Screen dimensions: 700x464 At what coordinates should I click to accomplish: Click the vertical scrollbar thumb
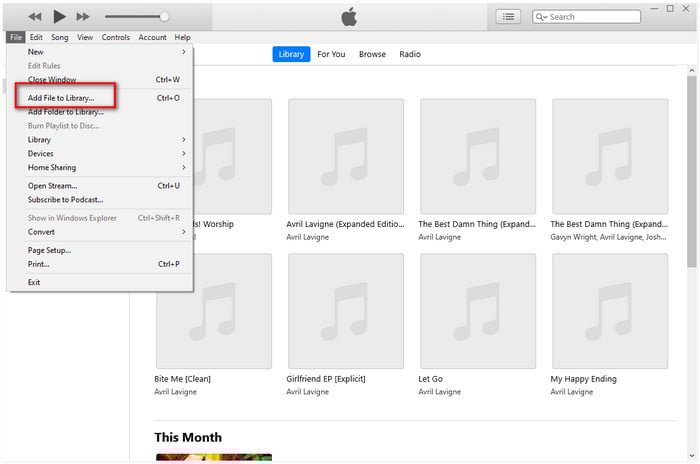pyautogui.click(x=692, y=171)
